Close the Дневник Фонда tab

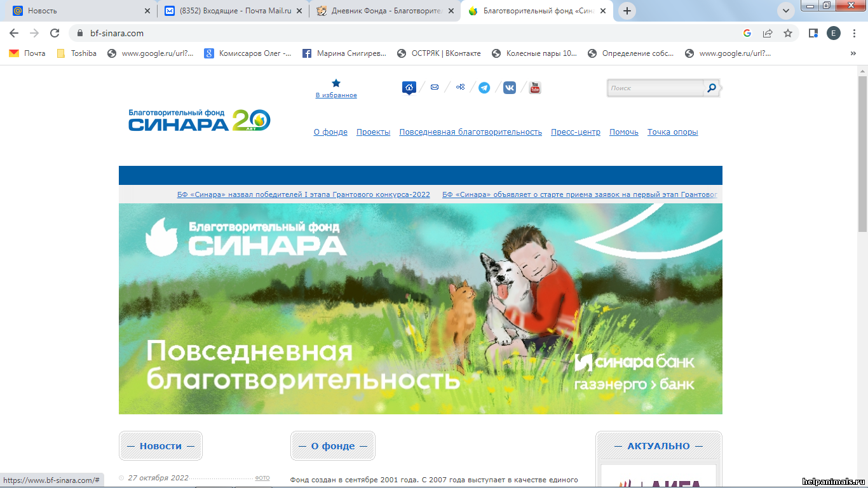point(451,11)
